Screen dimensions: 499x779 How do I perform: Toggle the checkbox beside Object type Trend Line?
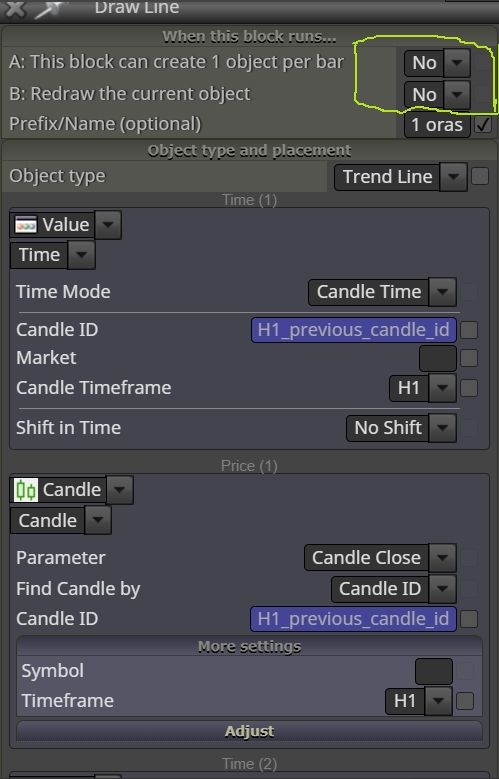click(480, 176)
